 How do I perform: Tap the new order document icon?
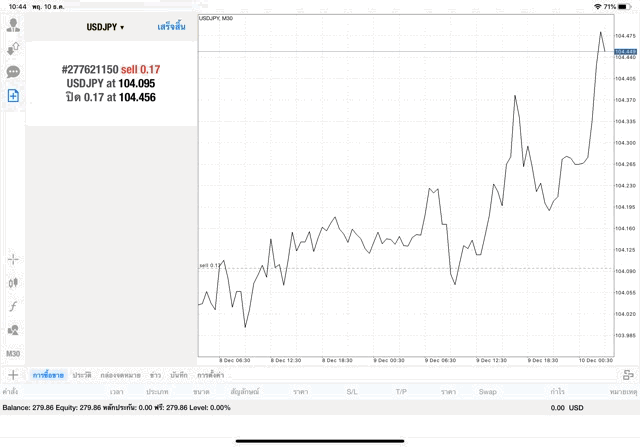[13, 96]
